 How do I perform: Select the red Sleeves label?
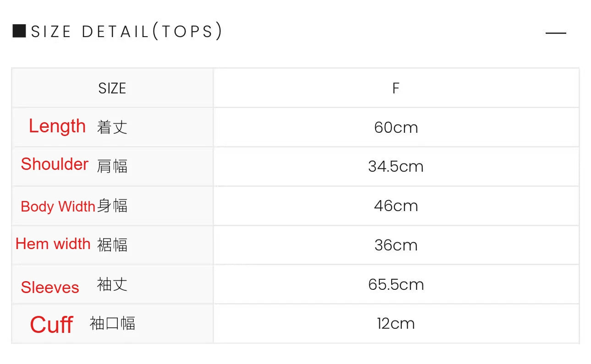(50, 288)
